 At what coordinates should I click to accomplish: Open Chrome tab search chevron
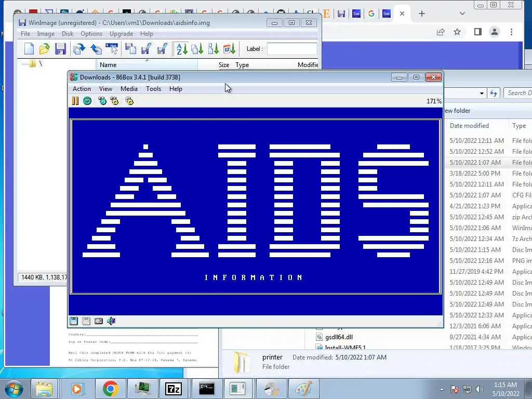462,14
